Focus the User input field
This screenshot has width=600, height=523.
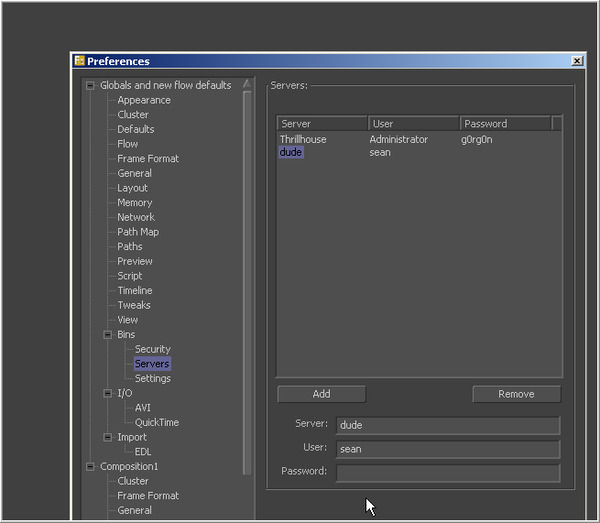coord(448,449)
